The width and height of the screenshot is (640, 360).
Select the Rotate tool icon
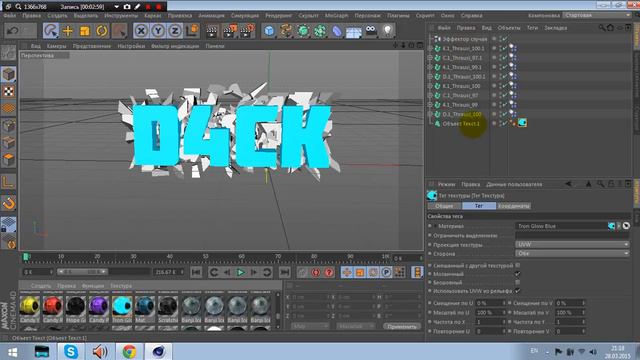(x=102, y=31)
